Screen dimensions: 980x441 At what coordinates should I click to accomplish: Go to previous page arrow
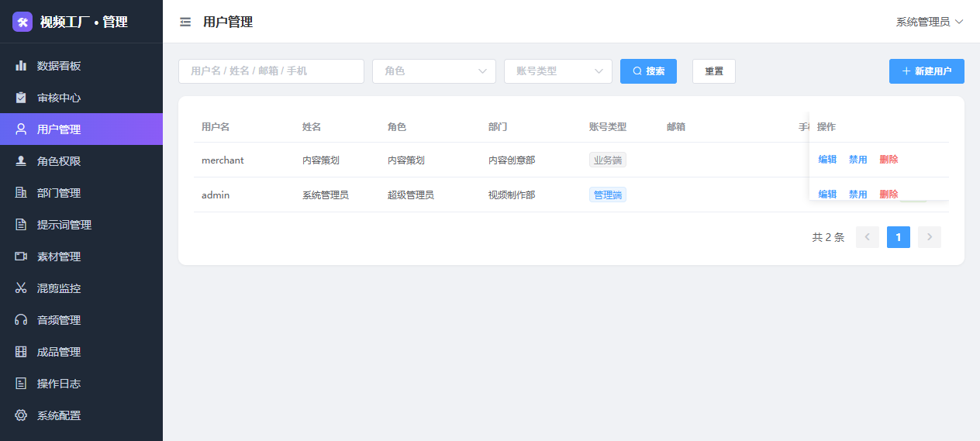(x=868, y=237)
